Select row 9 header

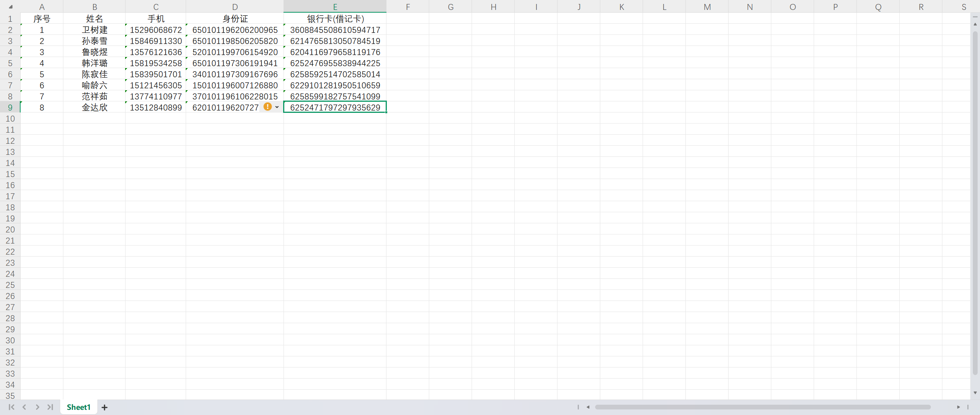[10, 107]
